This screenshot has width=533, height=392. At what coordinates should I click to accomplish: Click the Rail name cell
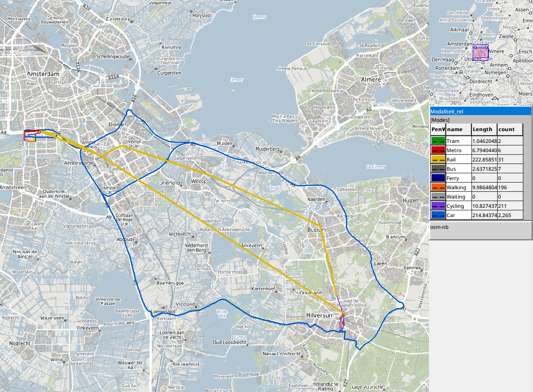[458, 160]
